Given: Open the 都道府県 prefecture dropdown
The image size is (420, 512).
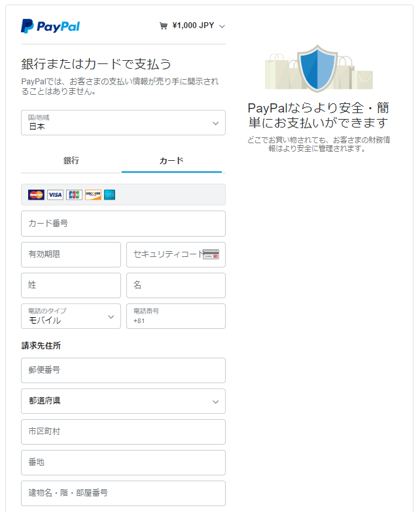Looking at the screenshot, I should (123, 401).
